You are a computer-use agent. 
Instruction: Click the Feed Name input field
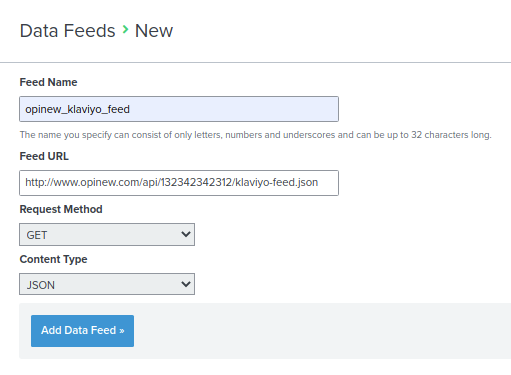(179, 109)
